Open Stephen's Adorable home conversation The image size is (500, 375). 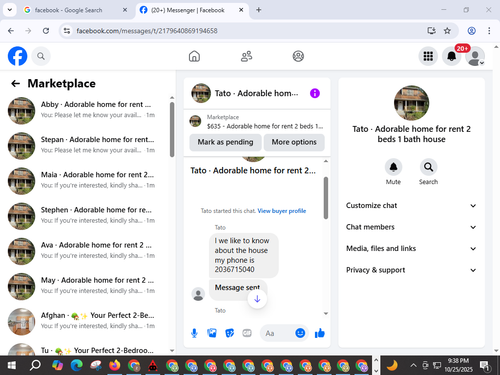[85, 216]
